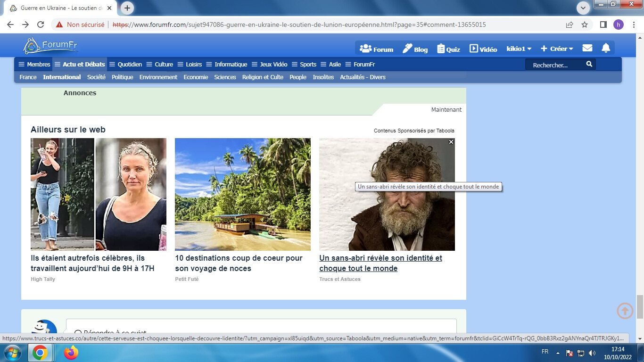Screen dimensions: 644x362
Task: Open a new Chrome tab
Action: (x=127, y=8)
